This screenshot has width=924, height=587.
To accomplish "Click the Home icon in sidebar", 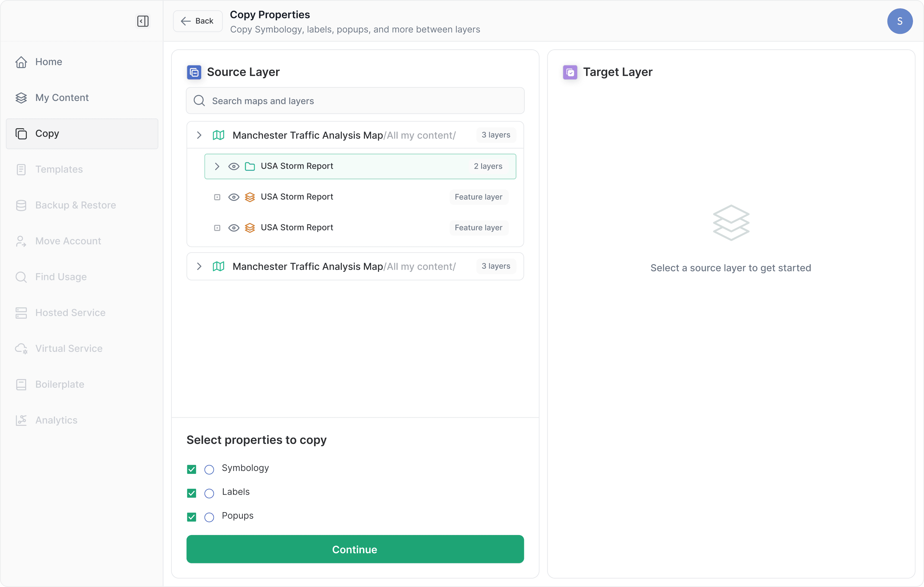I will click(21, 62).
